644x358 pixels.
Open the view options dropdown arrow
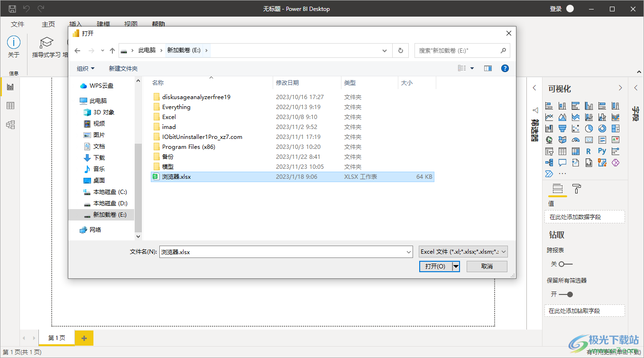click(x=472, y=69)
